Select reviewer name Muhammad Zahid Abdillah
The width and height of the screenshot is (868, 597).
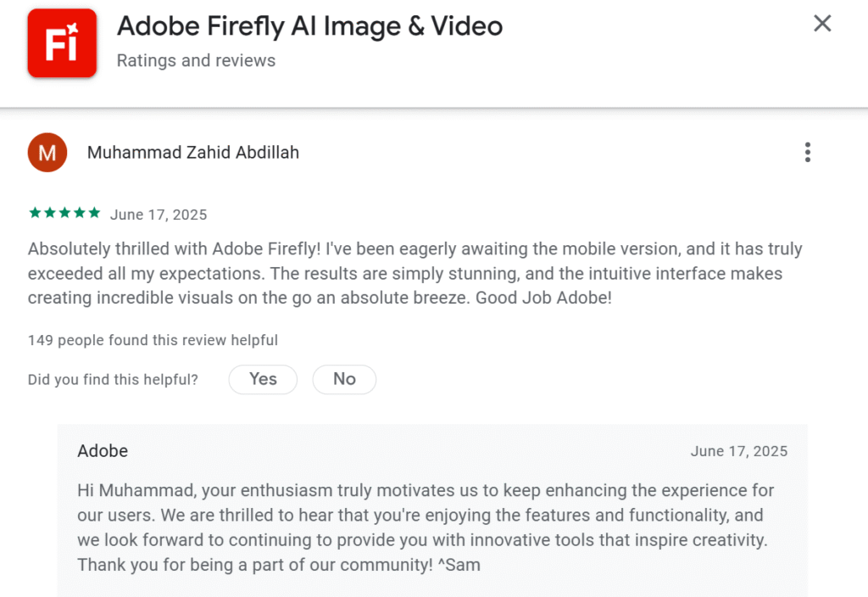coord(193,153)
